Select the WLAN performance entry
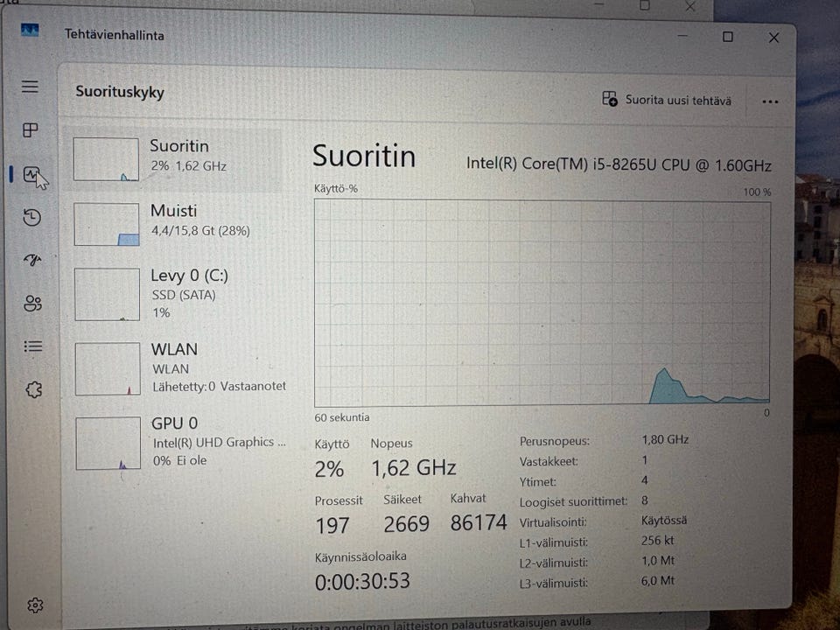 [x=177, y=368]
